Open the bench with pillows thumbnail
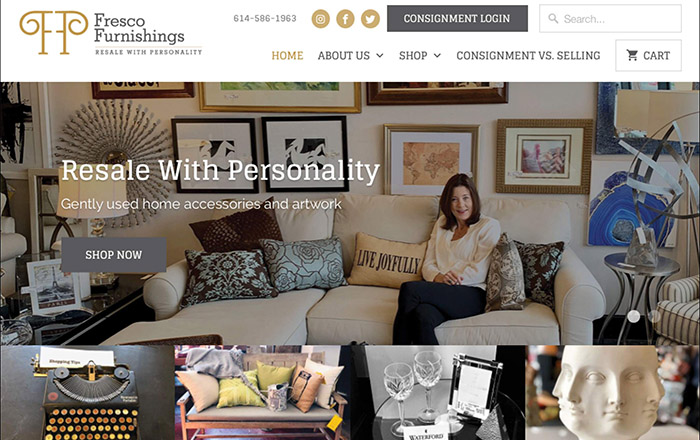 tap(262, 393)
